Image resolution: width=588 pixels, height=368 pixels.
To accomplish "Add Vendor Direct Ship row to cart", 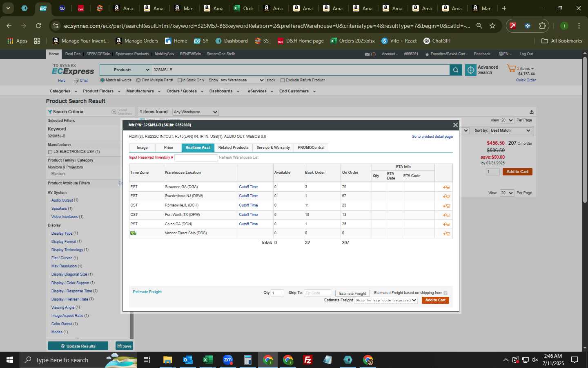I will (446, 234).
